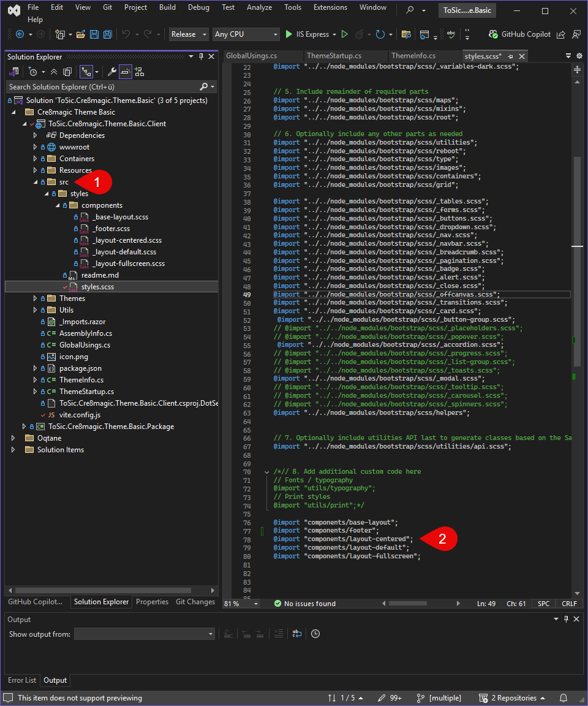Expand the Oqtane solution folder
The width and height of the screenshot is (588, 706).
click(x=13, y=438)
